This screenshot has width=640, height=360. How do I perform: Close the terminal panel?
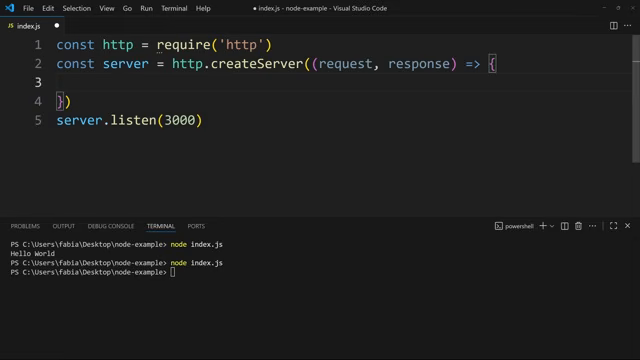coord(627,226)
